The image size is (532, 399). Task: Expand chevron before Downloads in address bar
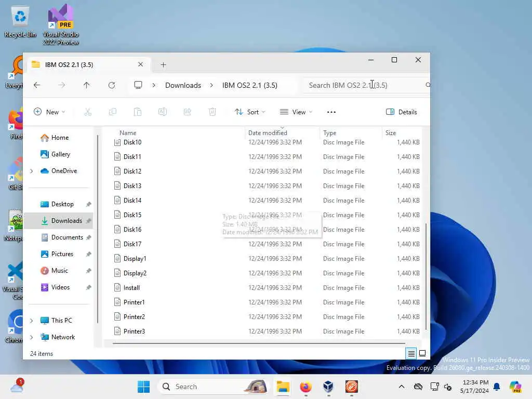point(154,85)
